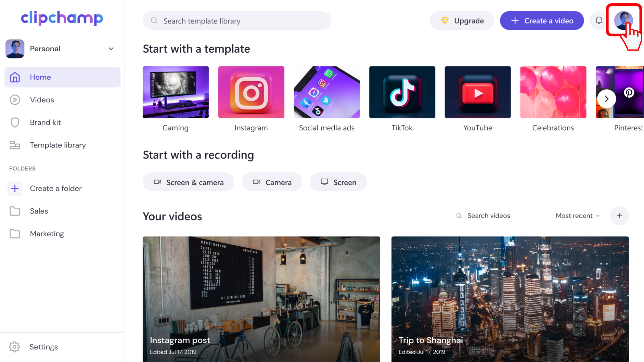Expand the Most Recent sort dropdown

click(x=577, y=216)
